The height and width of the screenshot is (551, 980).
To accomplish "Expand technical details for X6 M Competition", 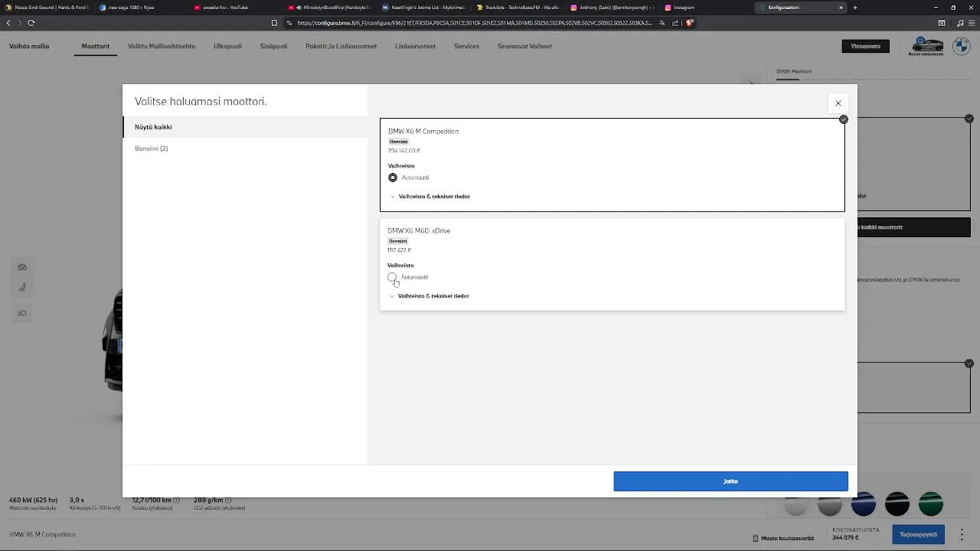I will [430, 197].
